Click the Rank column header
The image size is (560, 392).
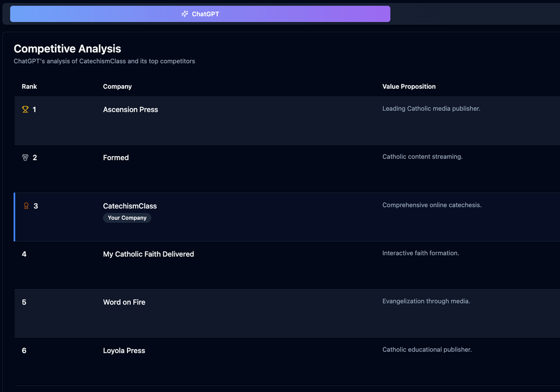30,87
